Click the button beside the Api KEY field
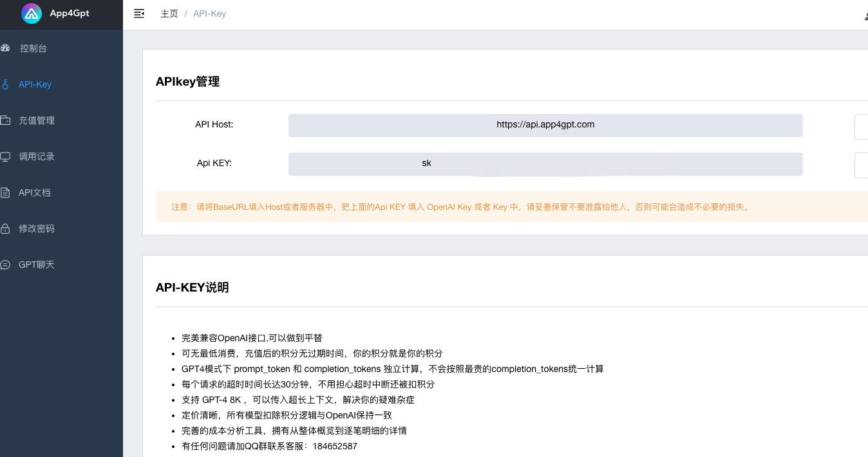The height and width of the screenshot is (457, 868). click(863, 165)
